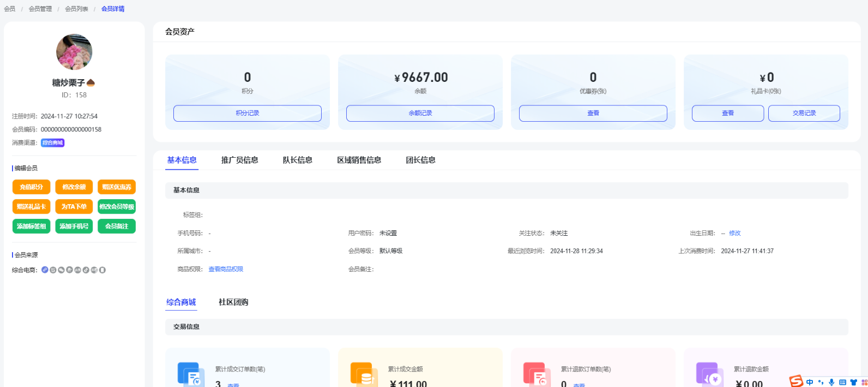Image resolution: width=868 pixels, height=387 pixels.
Task: Click the member avatar photo
Action: coord(74,52)
